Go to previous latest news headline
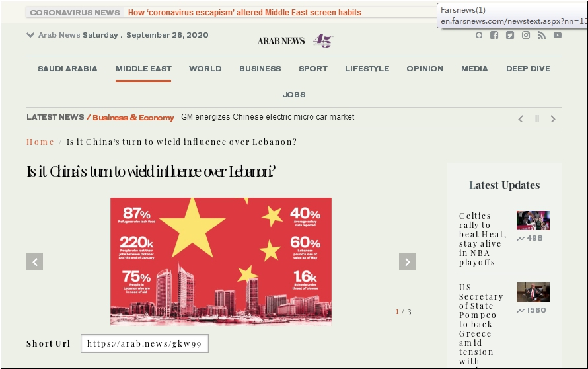 [x=521, y=118]
